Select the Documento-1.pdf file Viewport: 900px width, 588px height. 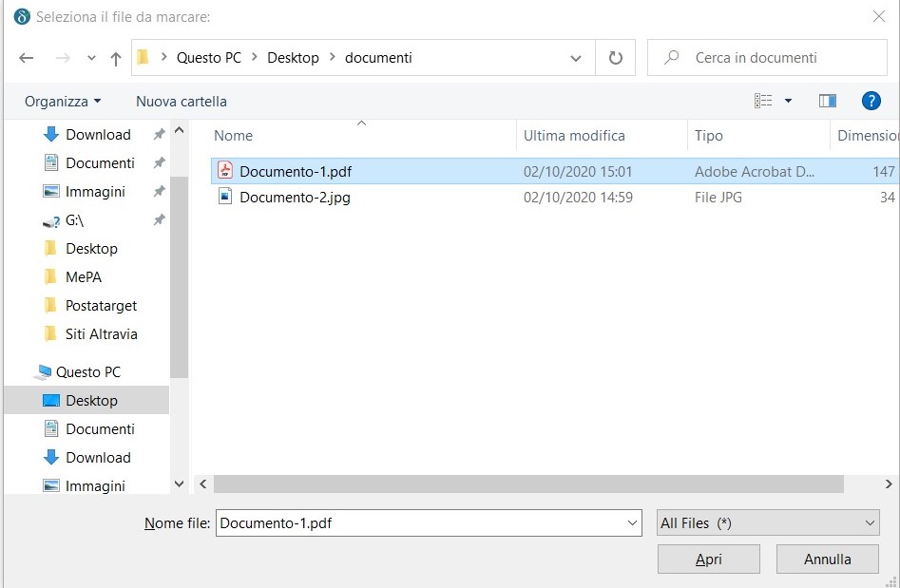point(295,172)
